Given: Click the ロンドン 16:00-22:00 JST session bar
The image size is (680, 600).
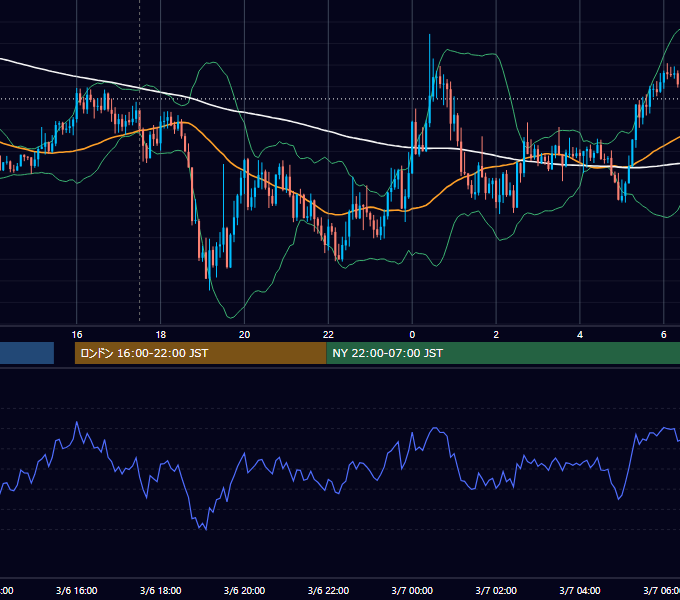Looking at the screenshot, I should coord(200,353).
